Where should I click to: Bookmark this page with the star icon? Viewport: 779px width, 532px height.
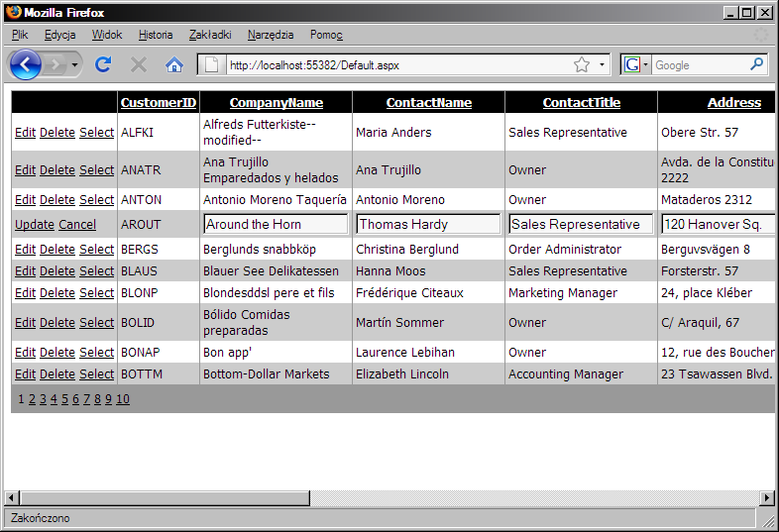(582, 64)
